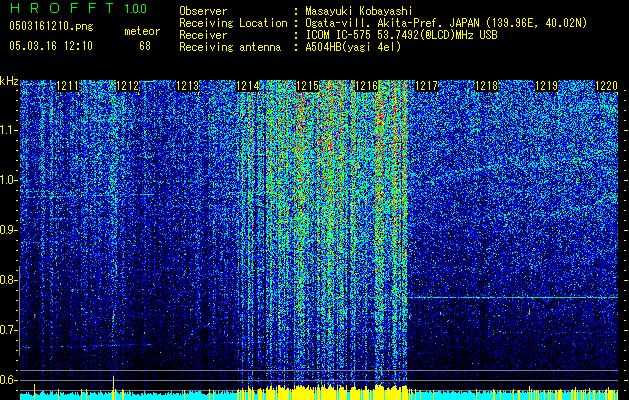Click the 'Receiving antenna' field label
Screen dimensions: 629x400
click(x=230, y=47)
